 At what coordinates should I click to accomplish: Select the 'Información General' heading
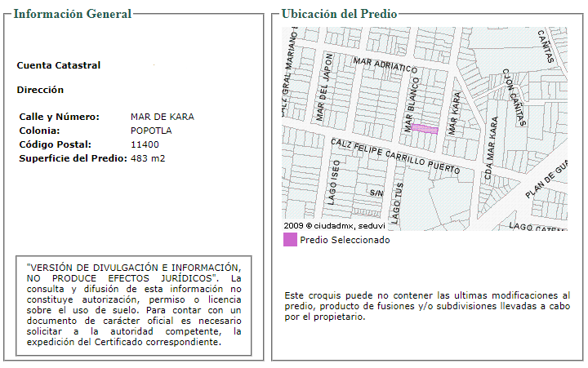pos(73,14)
